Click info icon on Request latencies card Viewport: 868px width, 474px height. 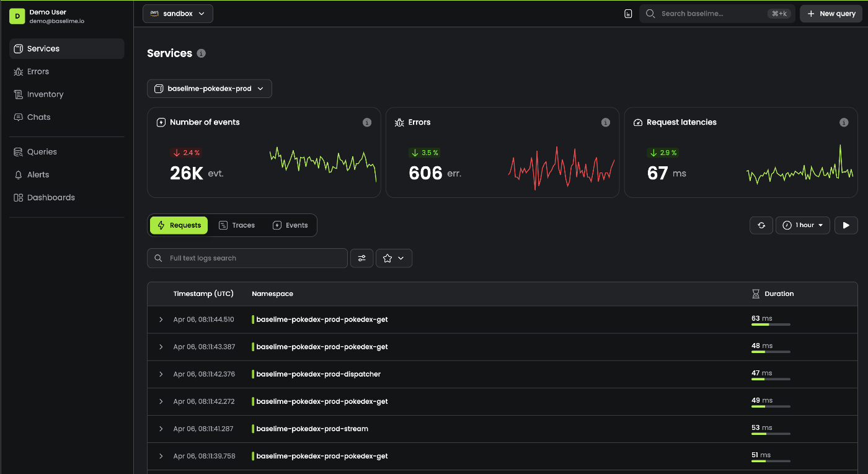(x=844, y=123)
